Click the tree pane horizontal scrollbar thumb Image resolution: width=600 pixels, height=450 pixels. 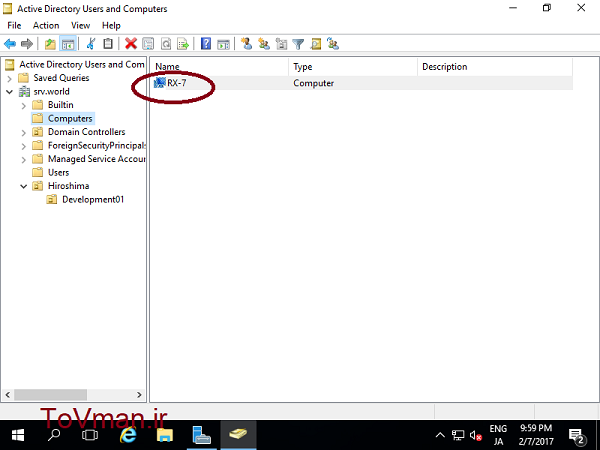(x=50, y=395)
